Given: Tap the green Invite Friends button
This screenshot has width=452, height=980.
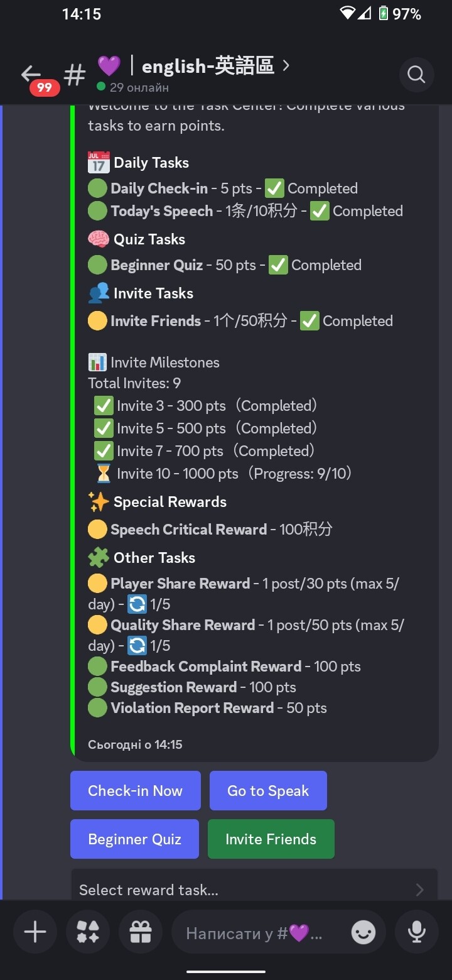Looking at the screenshot, I should tap(271, 839).
